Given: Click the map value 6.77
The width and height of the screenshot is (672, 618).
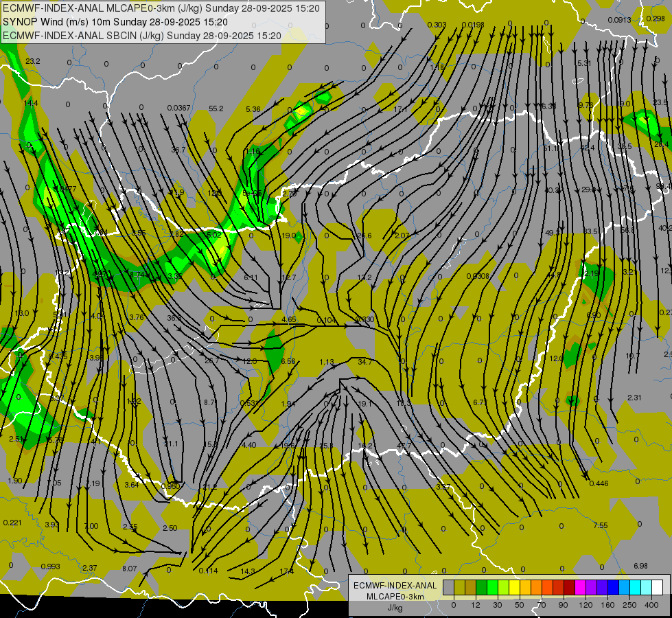Looking at the screenshot, I should point(480,402).
